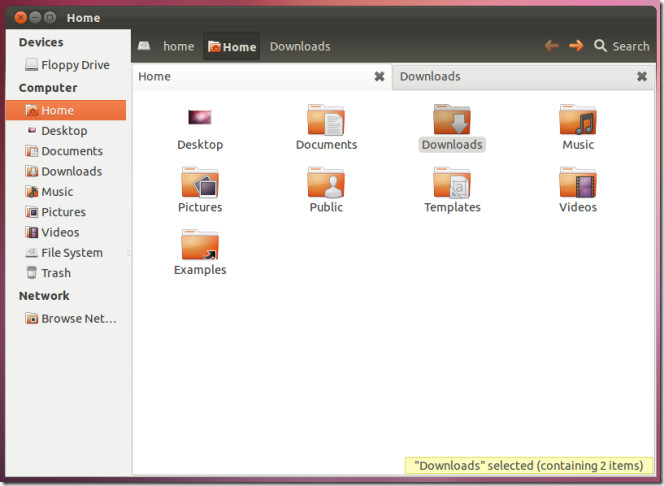Select Floppy Drive in sidebar
This screenshot has width=664, height=486.
click(x=66, y=65)
